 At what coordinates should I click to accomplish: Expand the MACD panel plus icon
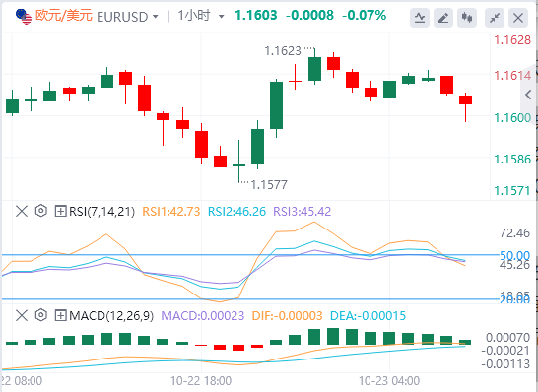click(x=60, y=315)
